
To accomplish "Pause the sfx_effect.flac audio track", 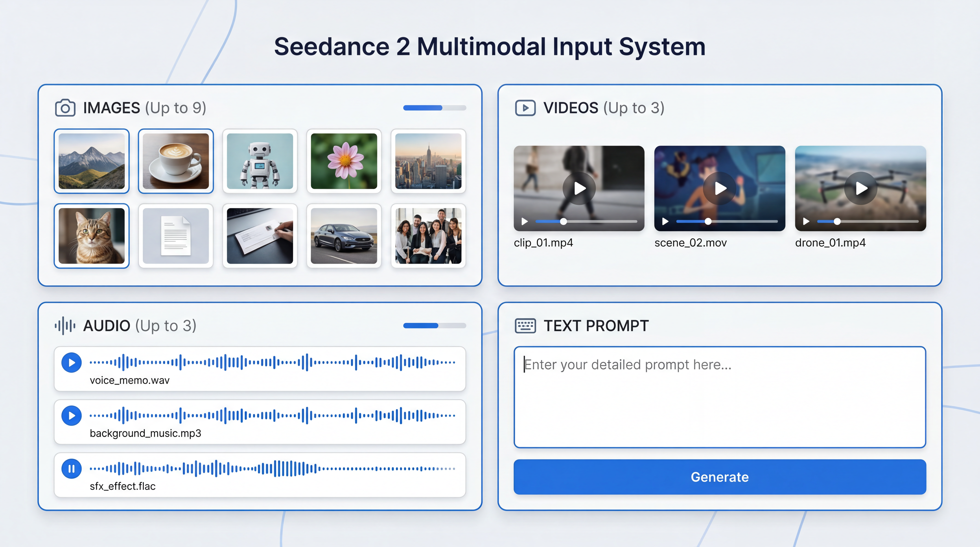I will click(x=71, y=469).
